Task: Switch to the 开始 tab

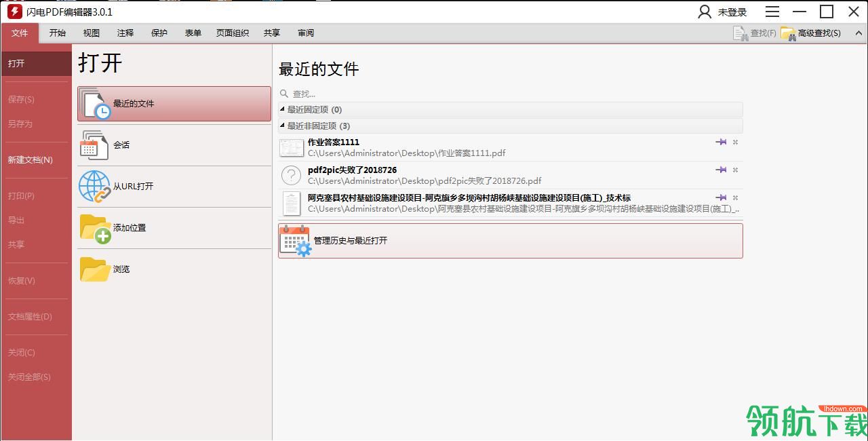Action: pyautogui.click(x=58, y=33)
